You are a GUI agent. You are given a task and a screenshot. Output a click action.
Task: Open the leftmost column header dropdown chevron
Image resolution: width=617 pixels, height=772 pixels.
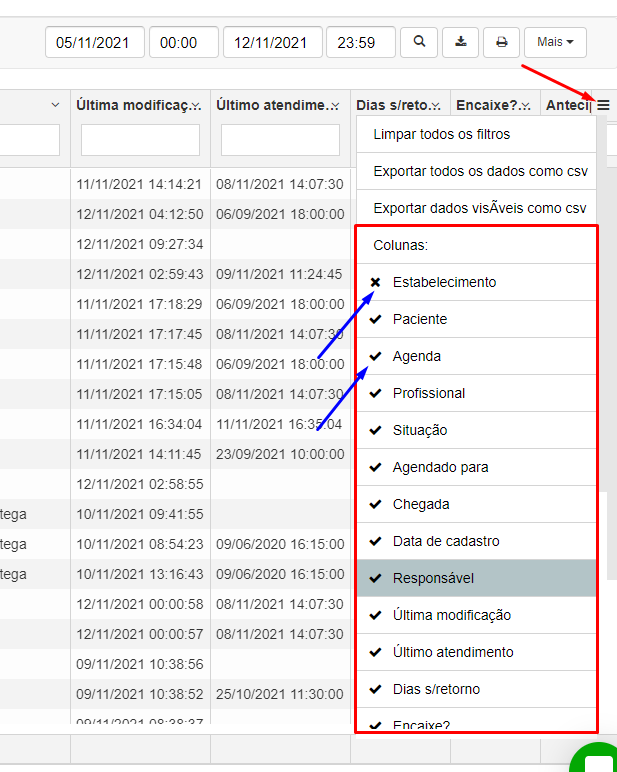click(56, 105)
